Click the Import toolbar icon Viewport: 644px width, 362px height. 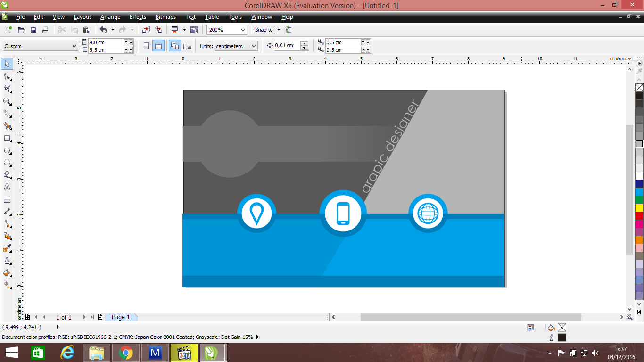tap(146, 30)
